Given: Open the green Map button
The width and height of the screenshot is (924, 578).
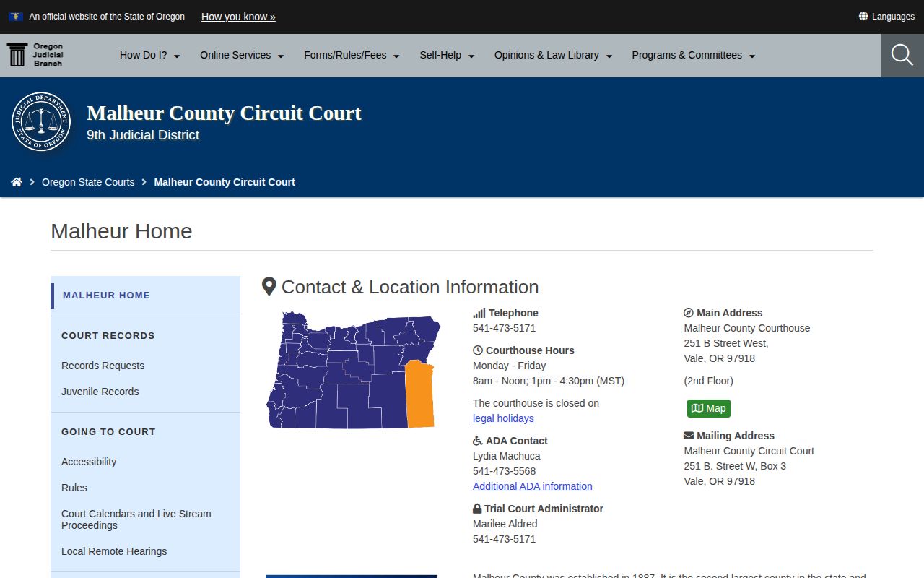Looking at the screenshot, I should pos(709,408).
